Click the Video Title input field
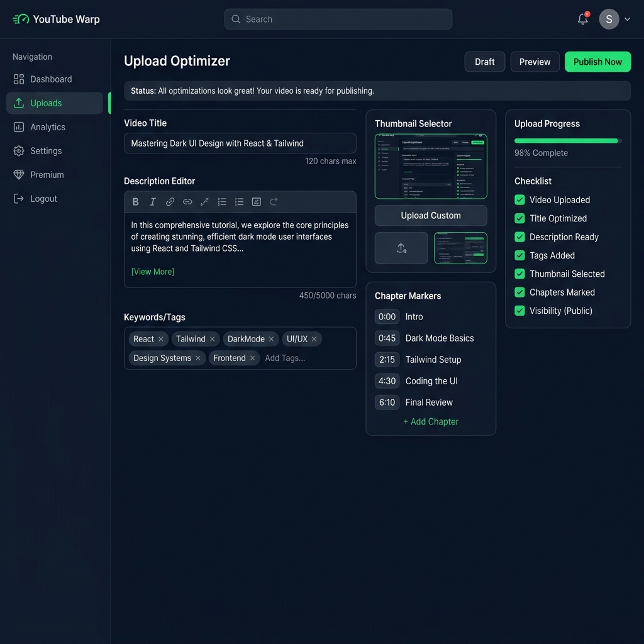The image size is (644, 644). pyautogui.click(x=240, y=143)
